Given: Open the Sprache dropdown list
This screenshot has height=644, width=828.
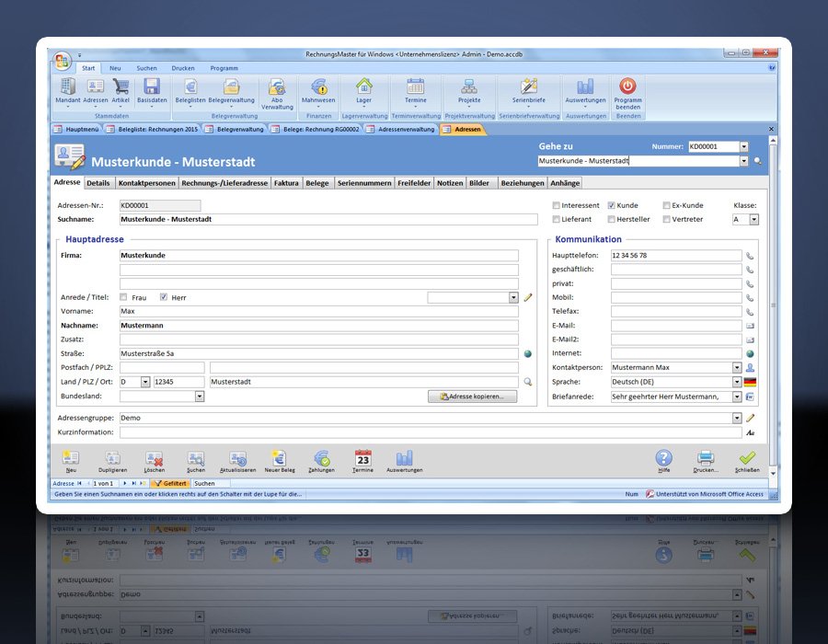Looking at the screenshot, I should pos(736,382).
